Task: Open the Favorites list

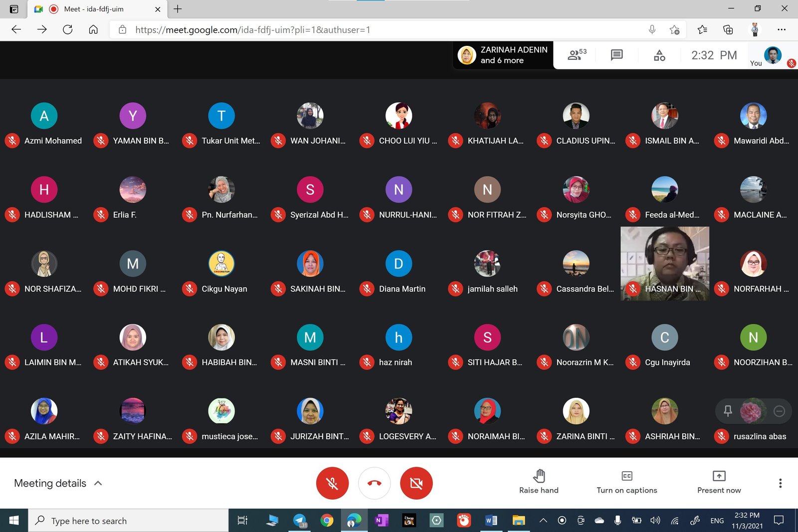Action: (702, 30)
